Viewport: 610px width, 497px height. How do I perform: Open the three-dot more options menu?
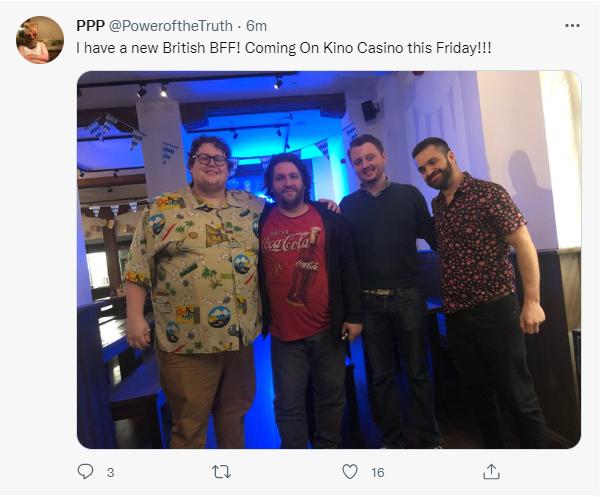(572, 26)
